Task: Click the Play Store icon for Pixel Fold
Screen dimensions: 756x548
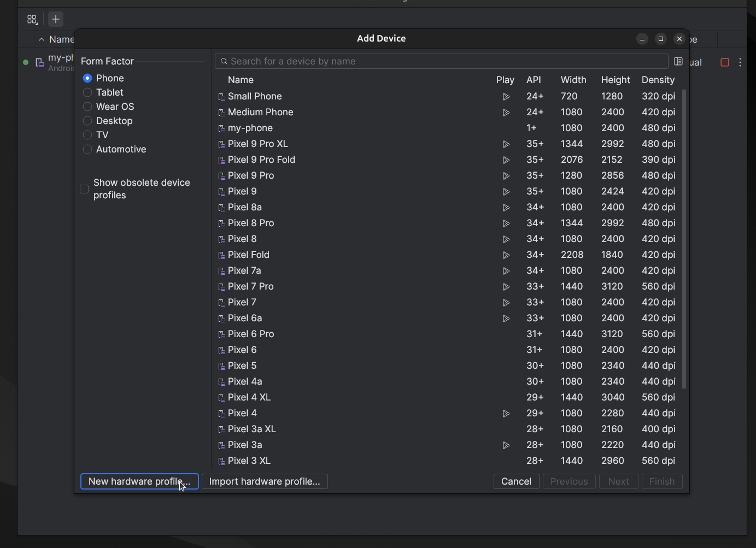Action: (x=506, y=255)
